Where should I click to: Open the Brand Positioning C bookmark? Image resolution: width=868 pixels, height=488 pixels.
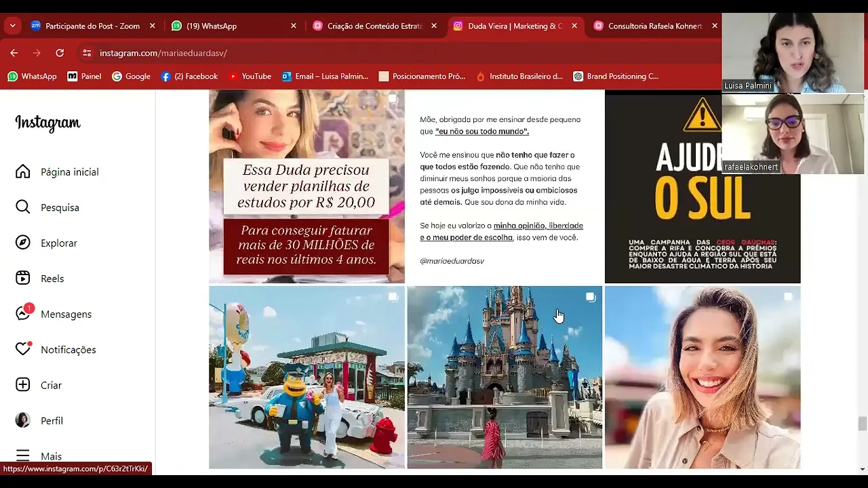616,77
